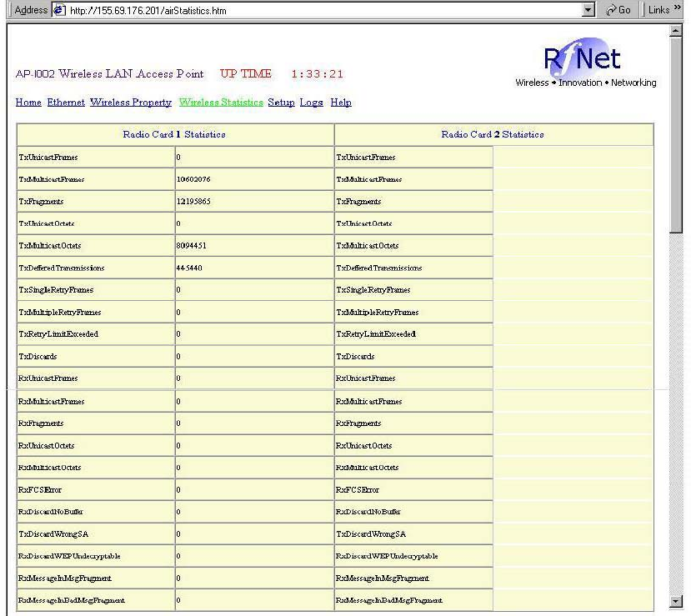Select TxMulticastOctets in Radio Card 2

click(368, 246)
